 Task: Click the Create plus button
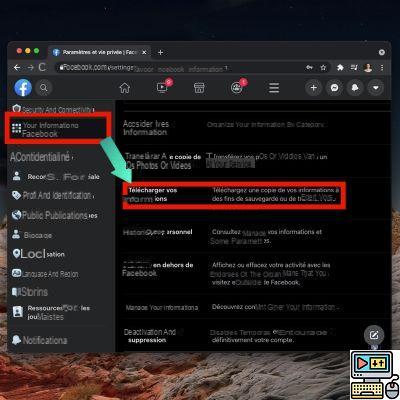(x=313, y=88)
